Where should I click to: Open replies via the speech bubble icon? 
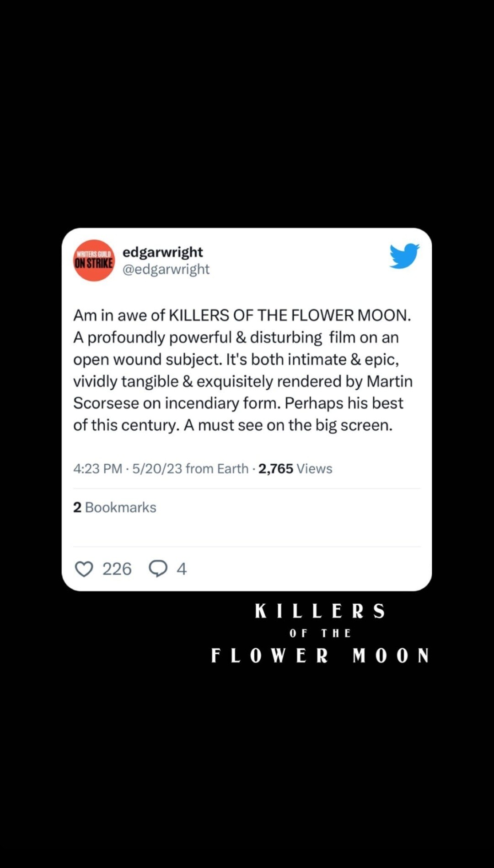point(158,569)
